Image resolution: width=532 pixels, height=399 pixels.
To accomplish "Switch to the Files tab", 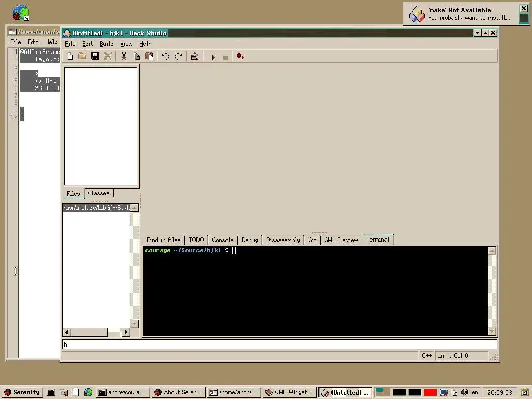I will 73,193.
